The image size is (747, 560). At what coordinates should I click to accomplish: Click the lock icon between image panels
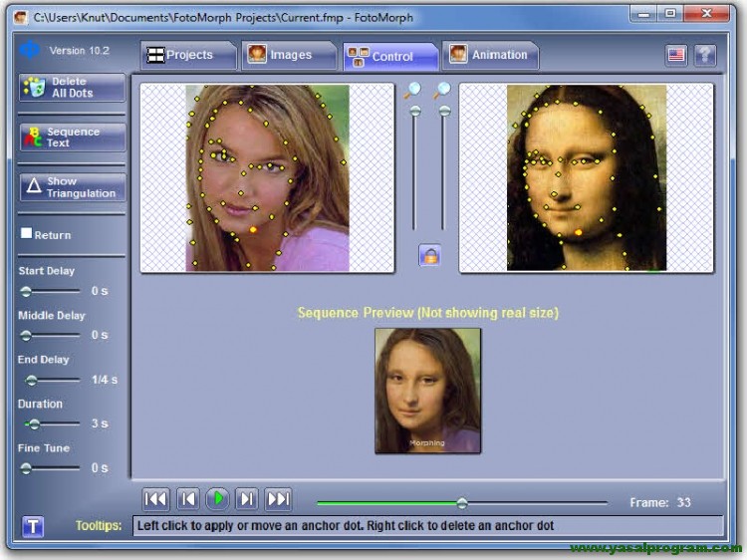[x=429, y=255]
